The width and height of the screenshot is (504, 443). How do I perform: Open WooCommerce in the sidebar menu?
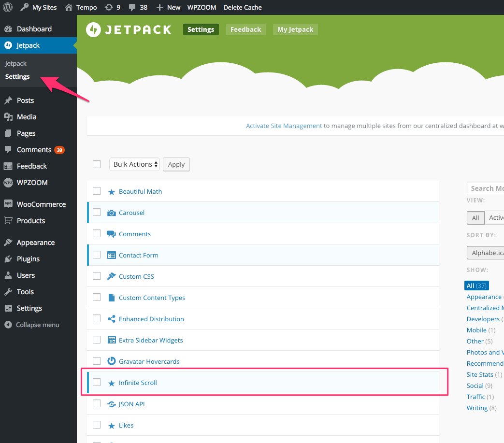point(41,204)
